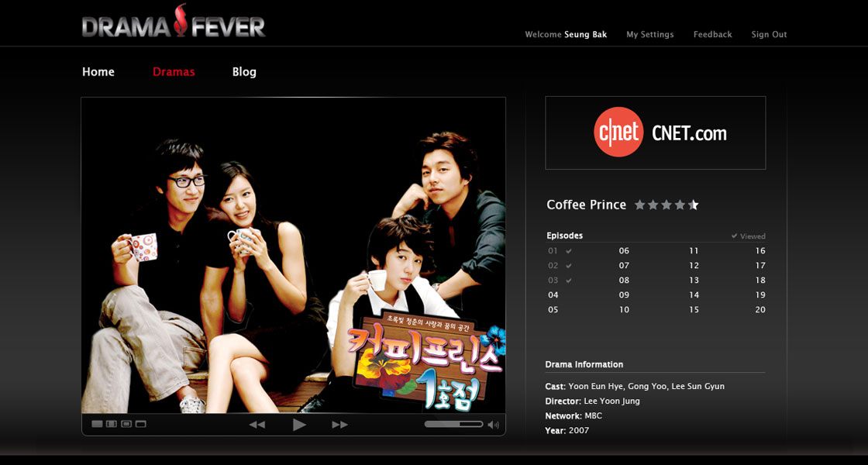
Task: Click the Episodes heading
Action: 565,236
